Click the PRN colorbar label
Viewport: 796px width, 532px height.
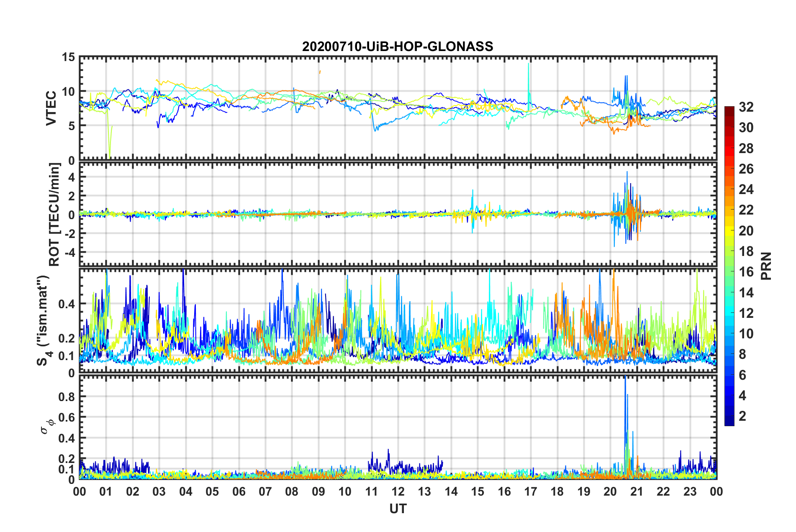[x=766, y=266]
